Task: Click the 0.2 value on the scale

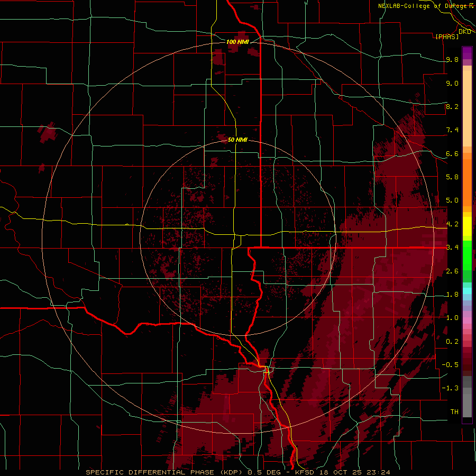Action: [452, 342]
